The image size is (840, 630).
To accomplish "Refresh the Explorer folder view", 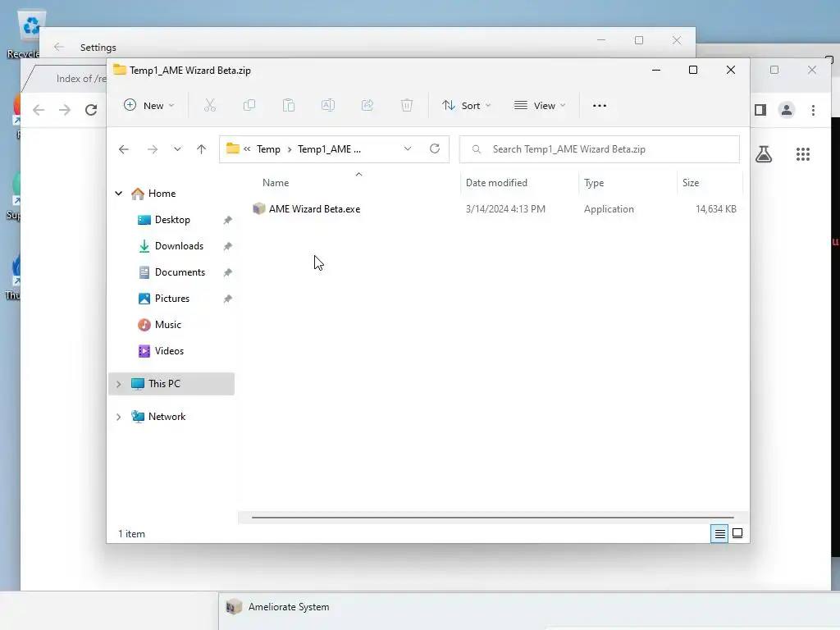I will coord(435,148).
